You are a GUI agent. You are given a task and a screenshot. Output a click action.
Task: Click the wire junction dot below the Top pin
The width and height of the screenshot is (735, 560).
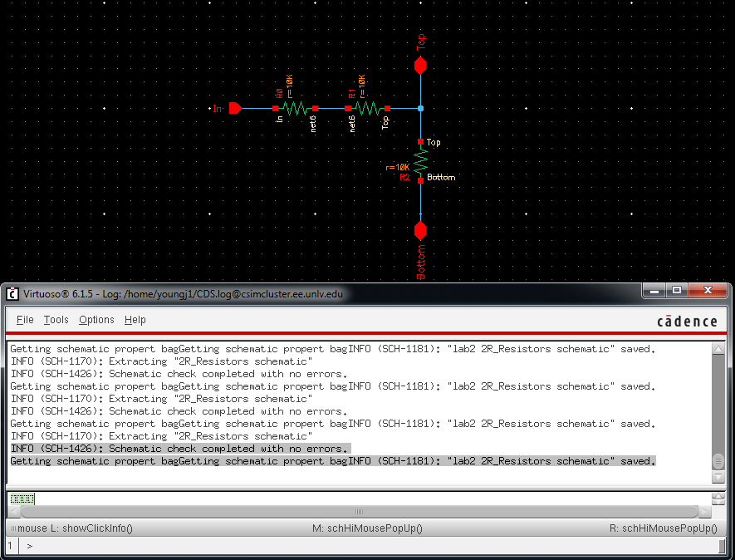[420, 109]
